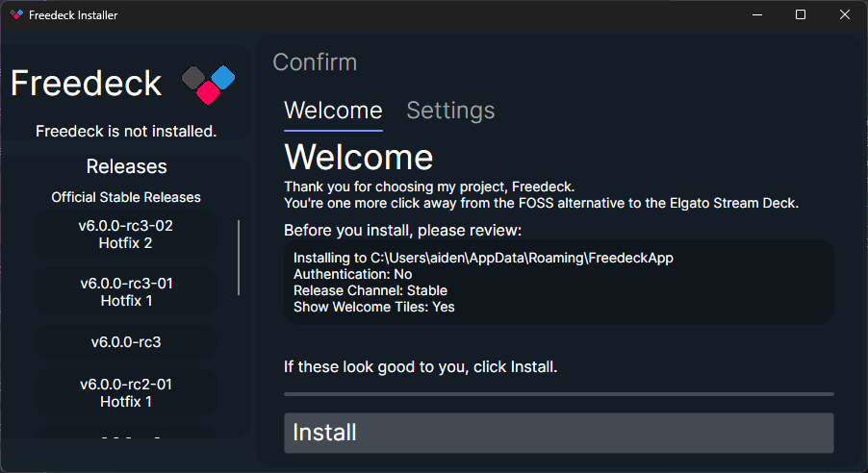868x473 pixels.
Task: Click the install progress bar
Action: [x=558, y=394]
